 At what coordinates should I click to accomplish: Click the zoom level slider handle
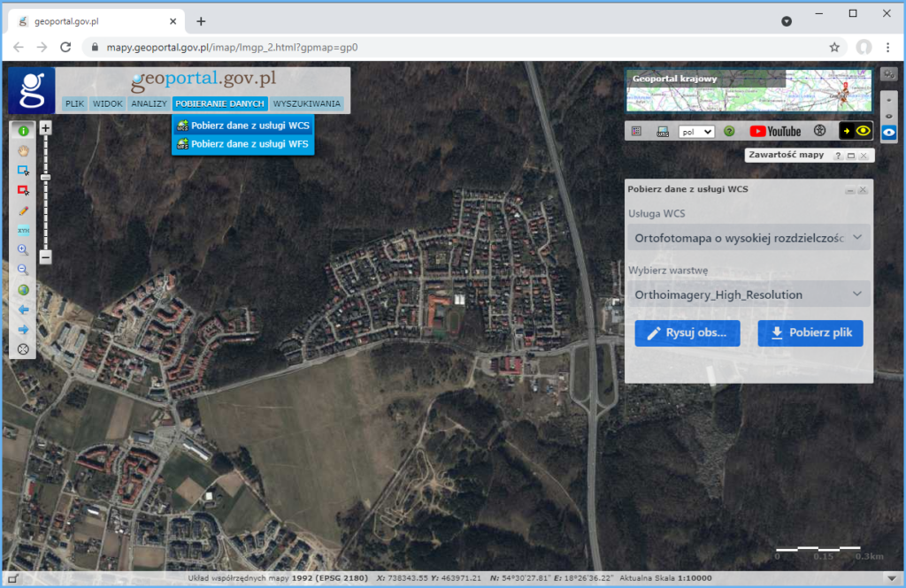[x=46, y=178]
